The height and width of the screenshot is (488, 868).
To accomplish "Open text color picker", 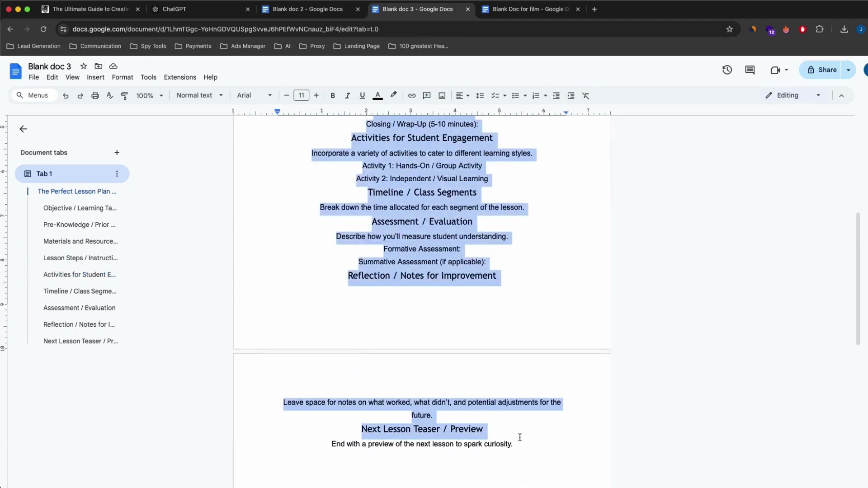I will coord(378,96).
